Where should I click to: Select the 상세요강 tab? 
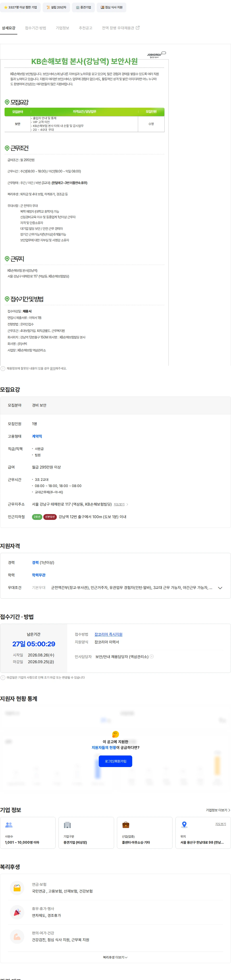[8, 28]
